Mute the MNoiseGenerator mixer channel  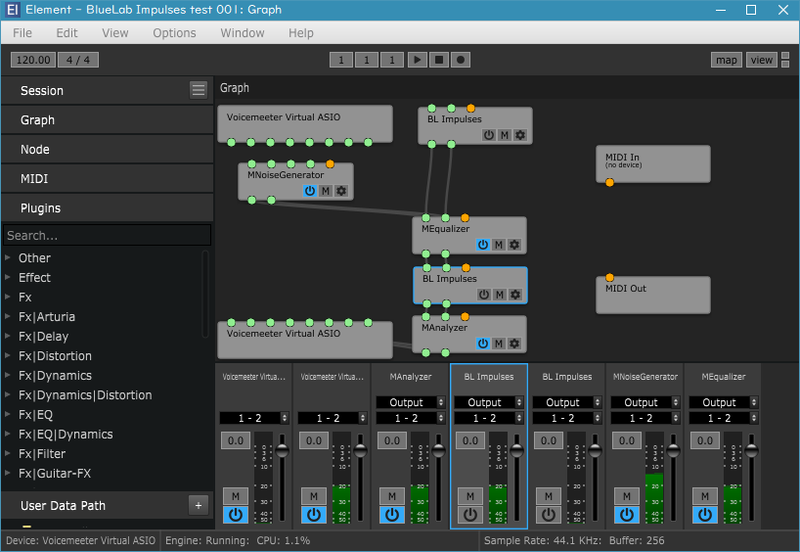627,496
